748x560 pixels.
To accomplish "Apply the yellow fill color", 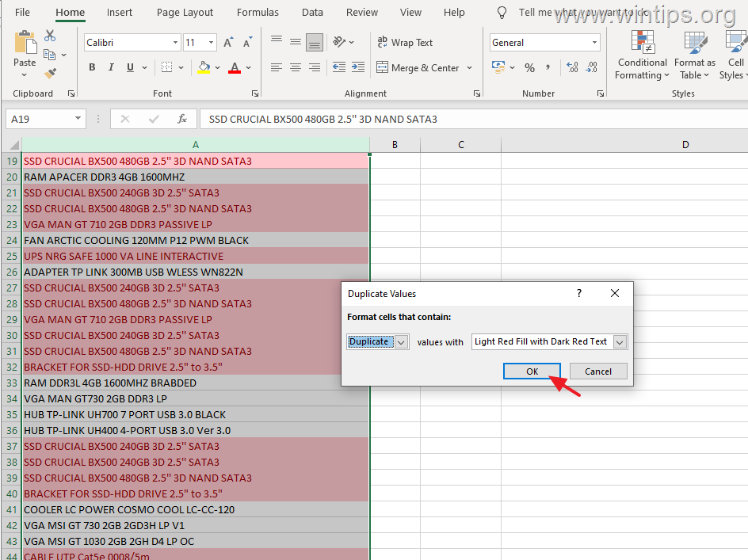I will click(204, 67).
